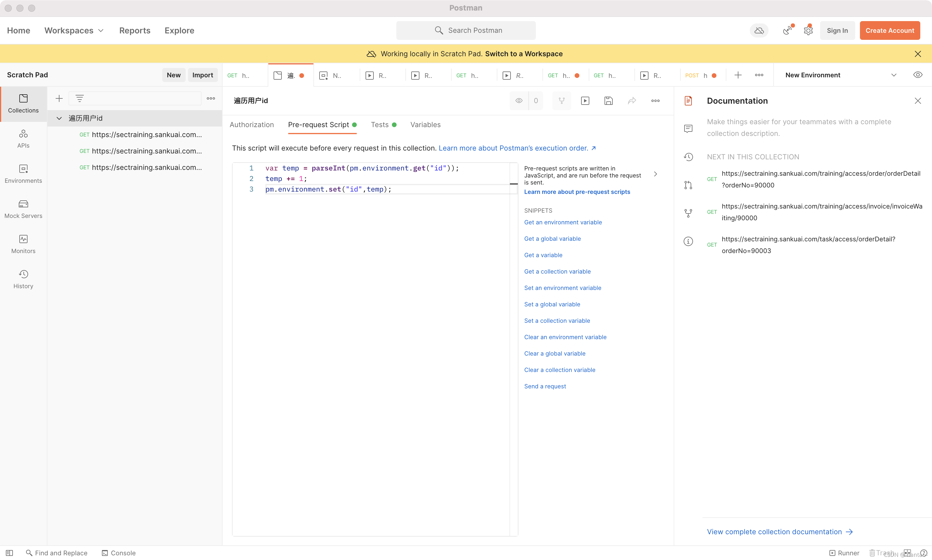932x560 pixels.
Task: Open Explore in top navigation
Action: [x=179, y=30]
